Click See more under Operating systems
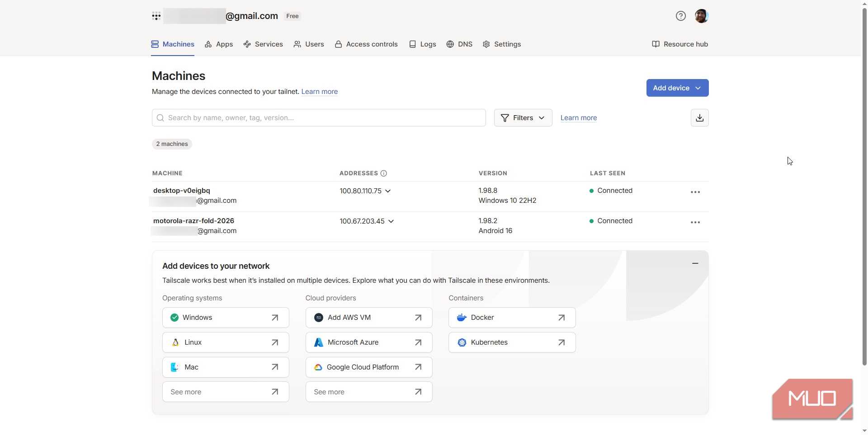The height and width of the screenshot is (435, 868). [226, 392]
